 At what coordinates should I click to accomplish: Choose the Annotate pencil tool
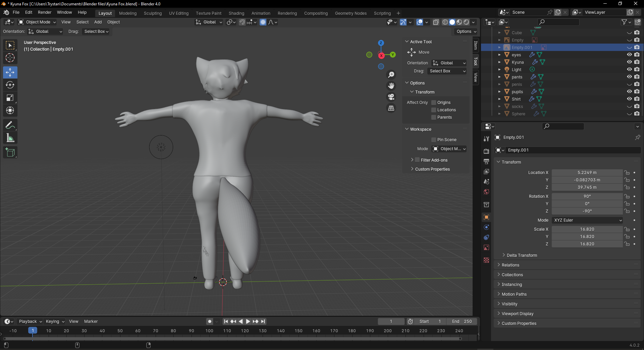10,125
